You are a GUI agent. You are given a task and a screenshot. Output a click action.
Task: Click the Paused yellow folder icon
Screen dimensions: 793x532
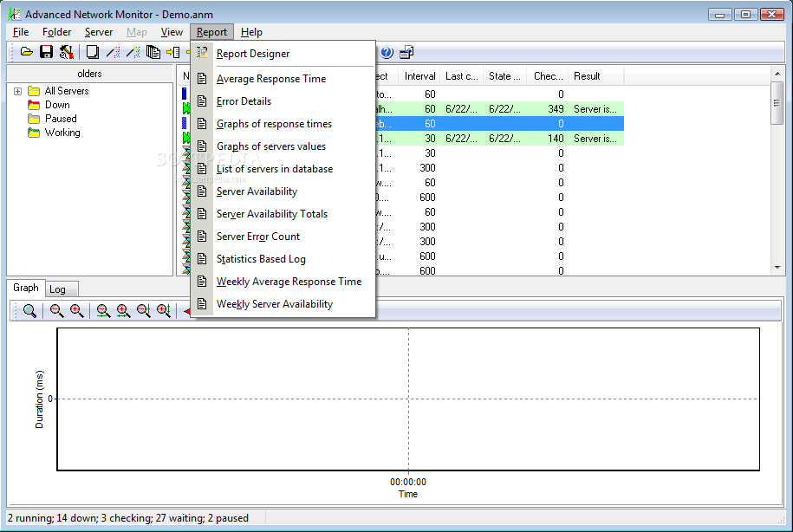pyautogui.click(x=34, y=119)
